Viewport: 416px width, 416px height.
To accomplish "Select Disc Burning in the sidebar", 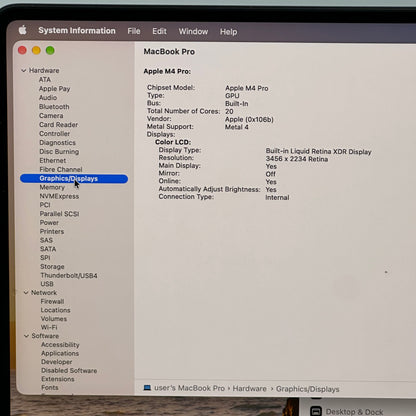I will click(x=59, y=152).
